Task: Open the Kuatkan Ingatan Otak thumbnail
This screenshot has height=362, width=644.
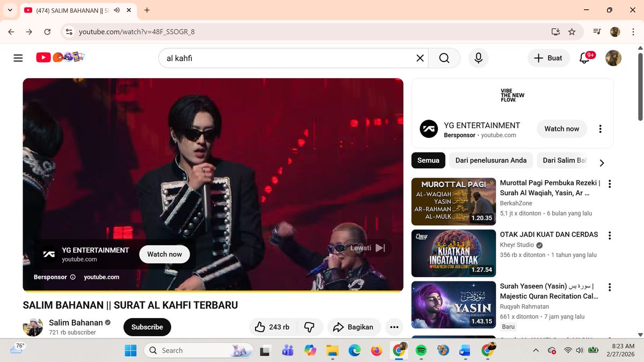Action: tap(454, 253)
